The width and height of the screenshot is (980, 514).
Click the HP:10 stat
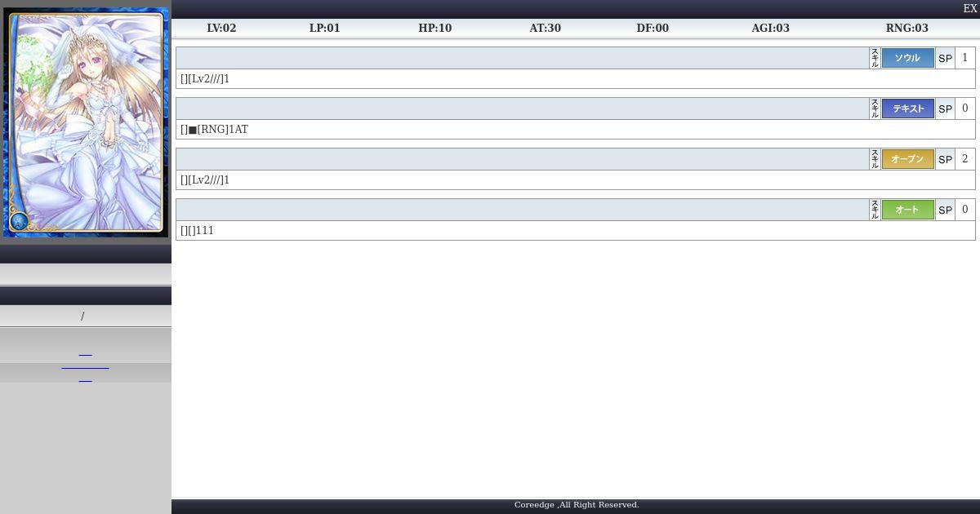click(434, 28)
